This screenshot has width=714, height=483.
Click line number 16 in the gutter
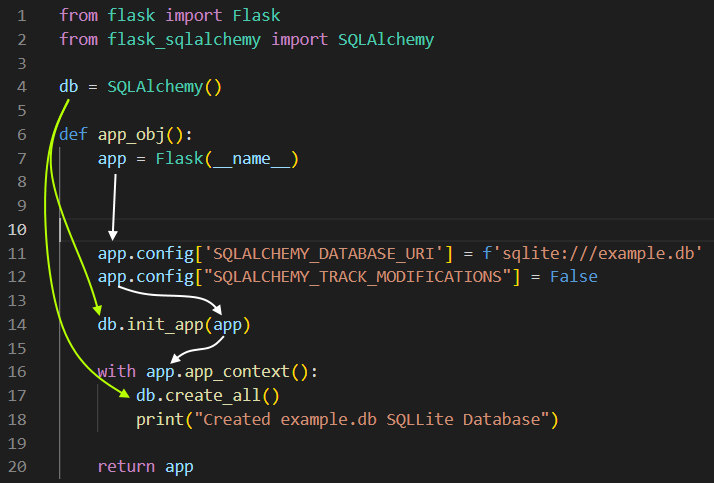pos(17,371)
